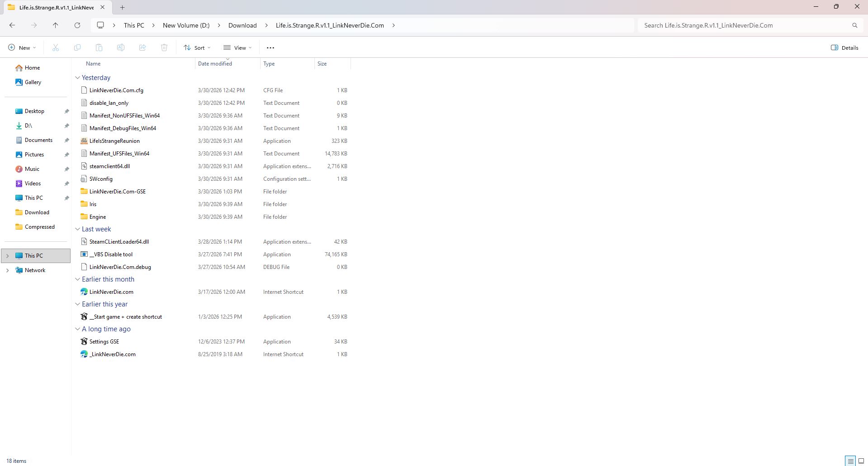Unpin Documents from Quick access
868x466 pixels.
tap(66, 140)
